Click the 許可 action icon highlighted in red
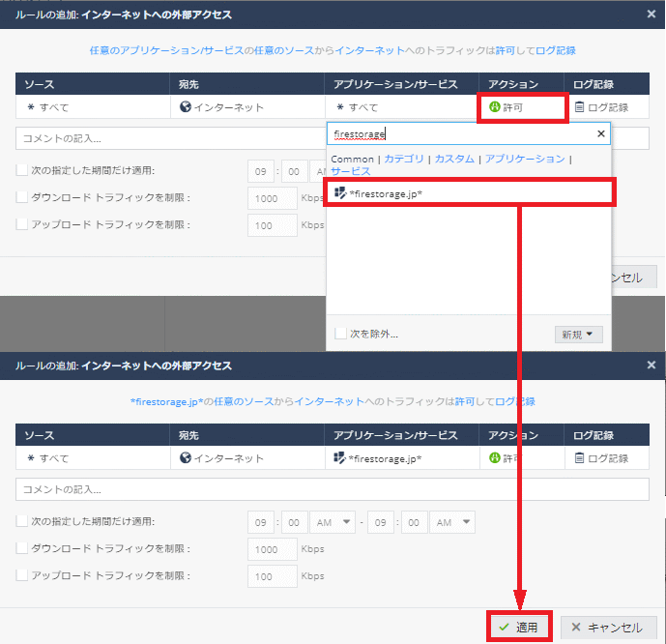666x644 pixels. click(496, 107)
